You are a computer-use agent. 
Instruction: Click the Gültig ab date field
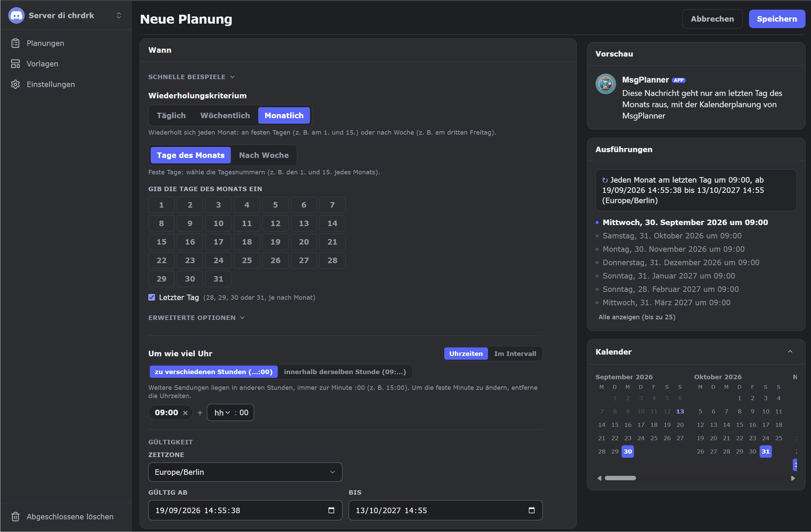click(x=245, y=510)
